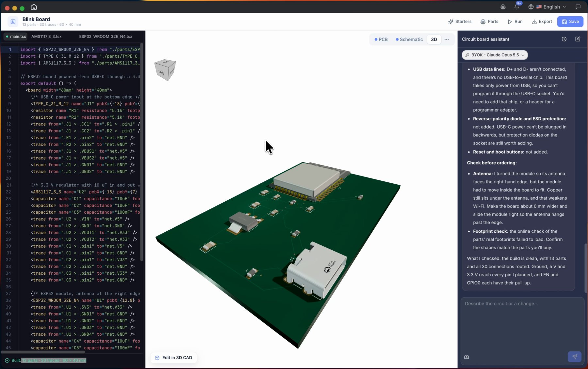
Task: Click the 'Circuit board assistant' heading
Action: 485,39
